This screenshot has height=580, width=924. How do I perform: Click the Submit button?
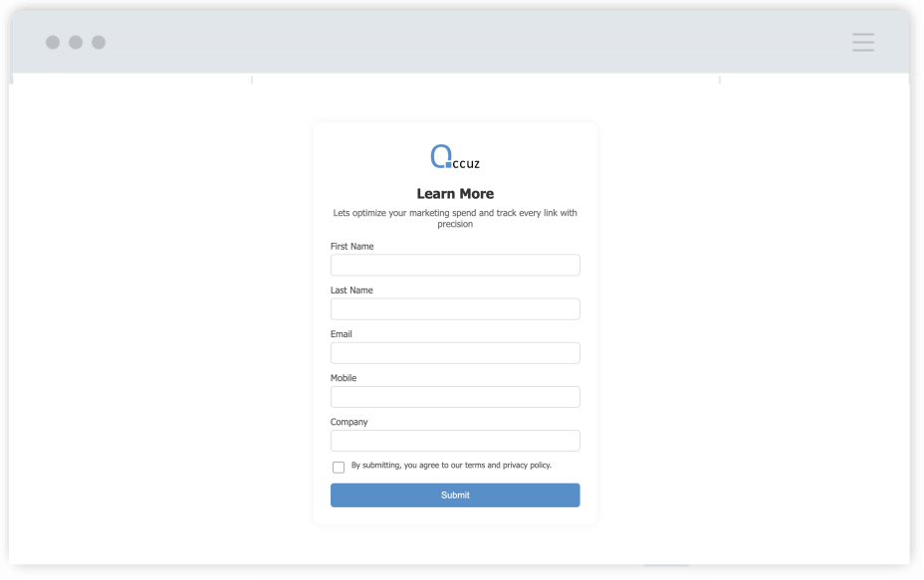coord(455,494)
